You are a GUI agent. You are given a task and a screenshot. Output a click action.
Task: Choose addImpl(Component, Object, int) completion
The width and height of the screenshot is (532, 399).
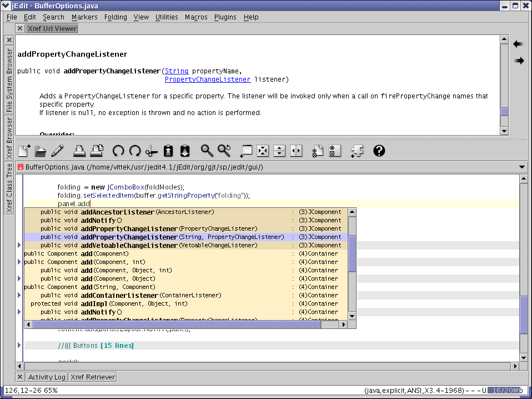(x=186, y=303)
